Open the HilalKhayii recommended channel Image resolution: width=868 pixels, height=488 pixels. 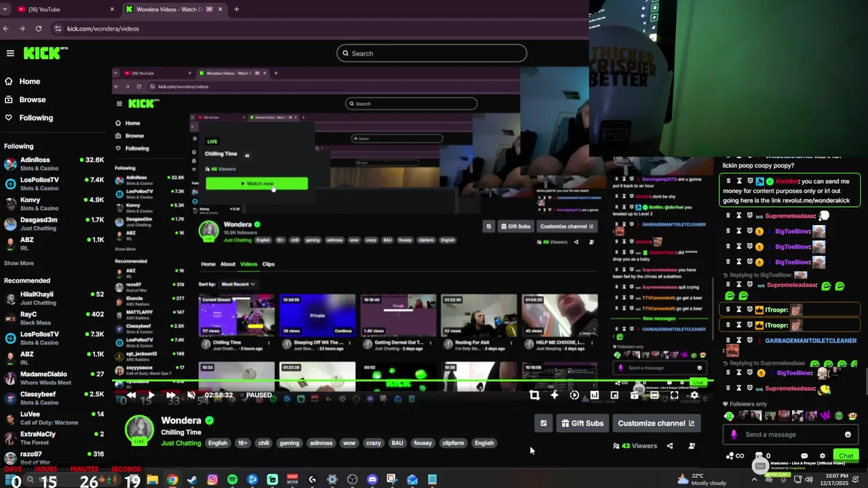point(54,298)
